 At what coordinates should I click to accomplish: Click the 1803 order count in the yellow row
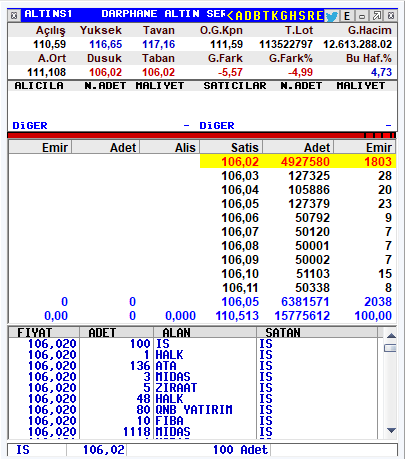point(378,162)
